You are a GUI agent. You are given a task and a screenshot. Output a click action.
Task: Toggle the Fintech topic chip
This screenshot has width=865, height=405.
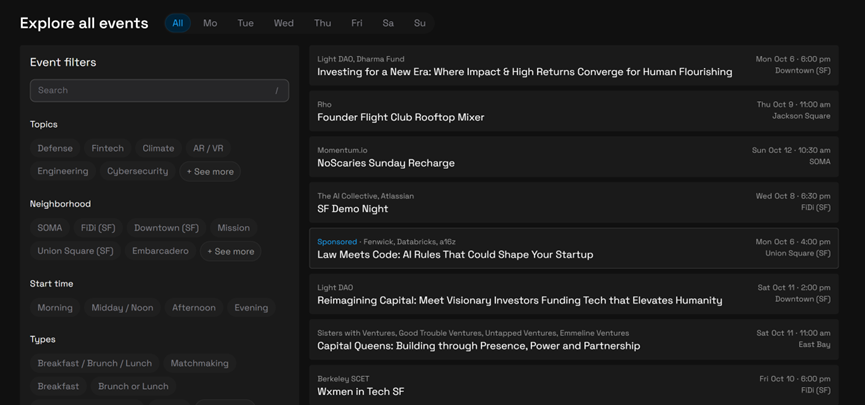tap(108, 148)
